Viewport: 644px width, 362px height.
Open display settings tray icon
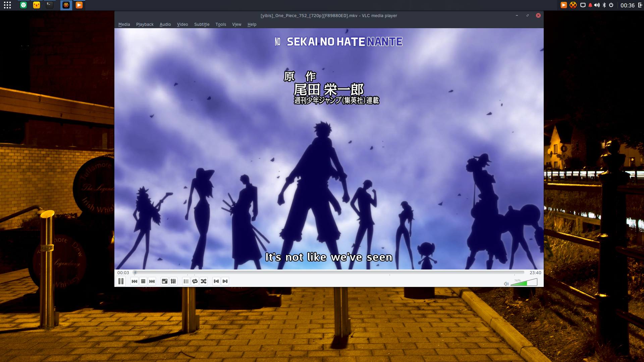tap(583, 5)
